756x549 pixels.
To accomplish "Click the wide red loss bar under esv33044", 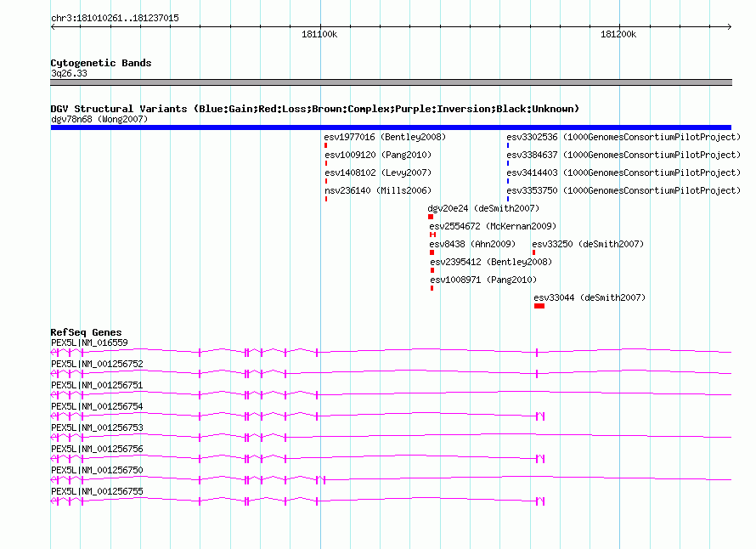I will click(x=539, y=306).
